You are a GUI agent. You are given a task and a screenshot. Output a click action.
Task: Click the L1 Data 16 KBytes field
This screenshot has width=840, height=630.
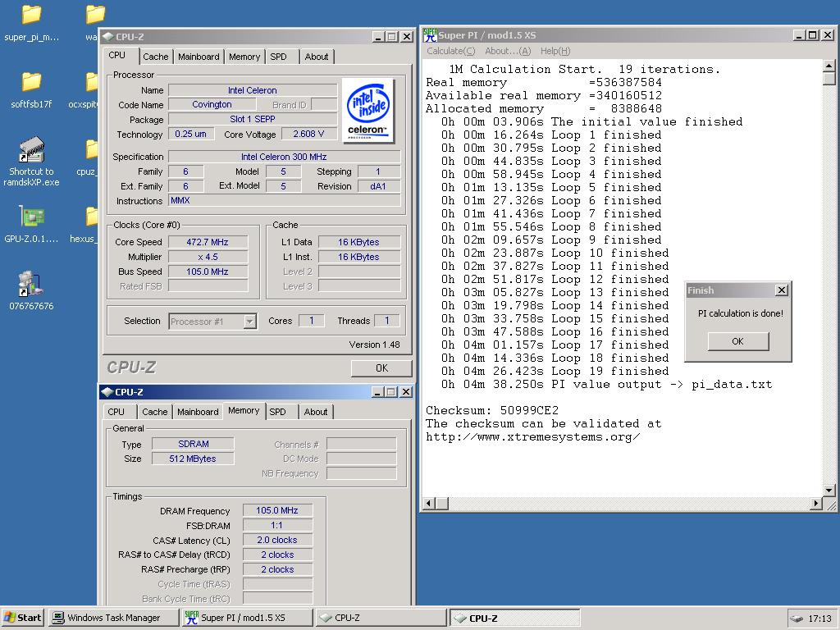click(359, 242)
